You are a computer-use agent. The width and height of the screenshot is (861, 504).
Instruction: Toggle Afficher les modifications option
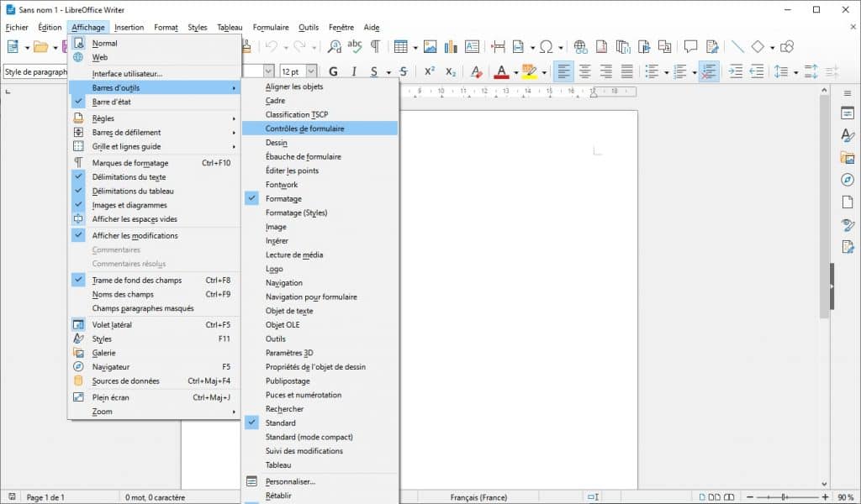click(155, 235)
